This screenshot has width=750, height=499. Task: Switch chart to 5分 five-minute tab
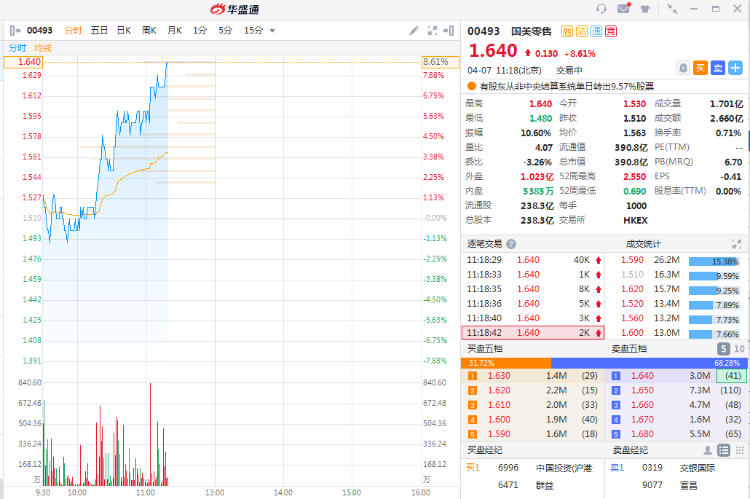coord(225,31)
